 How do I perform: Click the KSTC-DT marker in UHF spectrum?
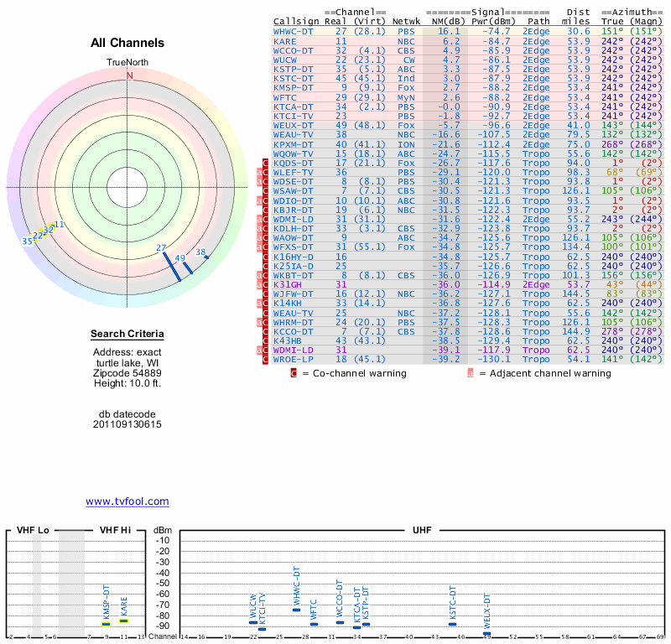point(452,624)
